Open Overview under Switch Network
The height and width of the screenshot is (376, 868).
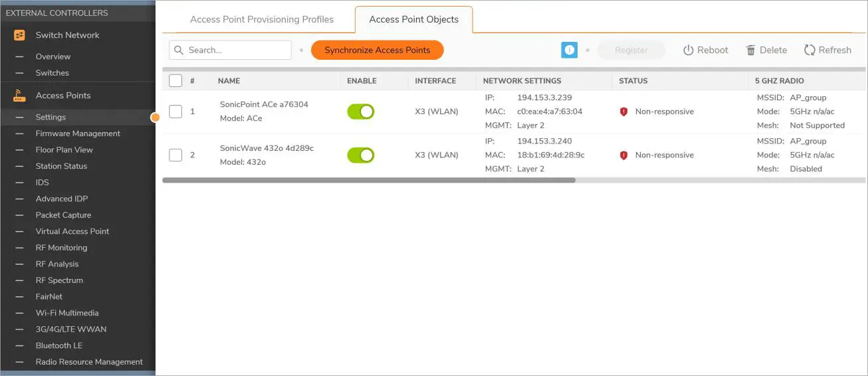[53, 56]
